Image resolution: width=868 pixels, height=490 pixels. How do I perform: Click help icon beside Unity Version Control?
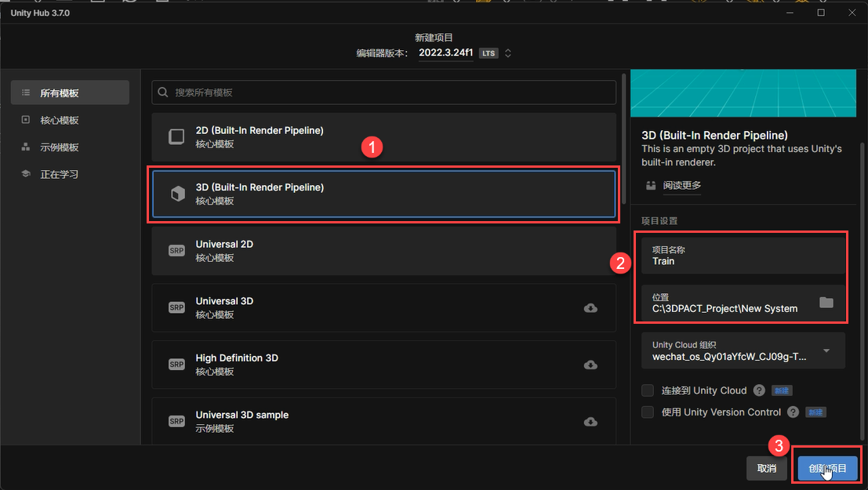point(793,412)
